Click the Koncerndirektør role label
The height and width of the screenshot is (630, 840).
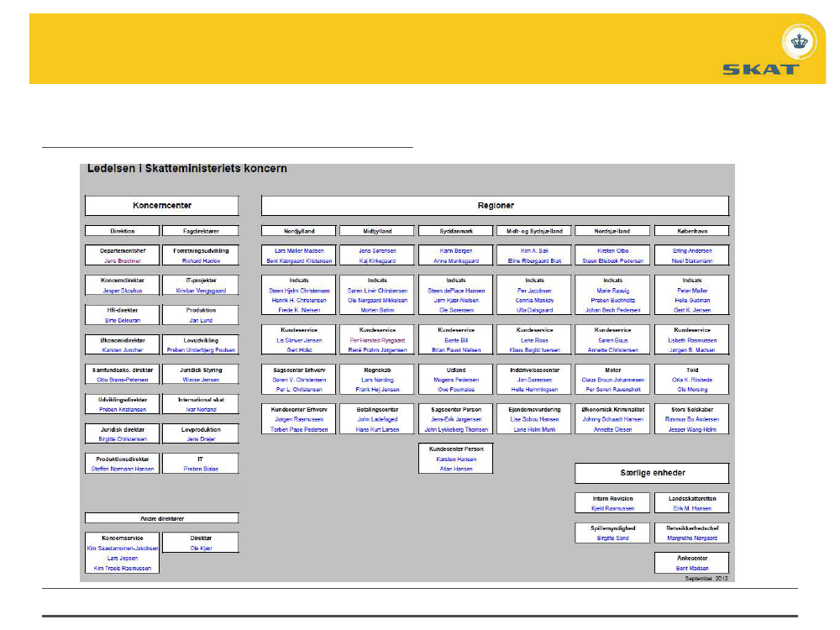[122, 281]
